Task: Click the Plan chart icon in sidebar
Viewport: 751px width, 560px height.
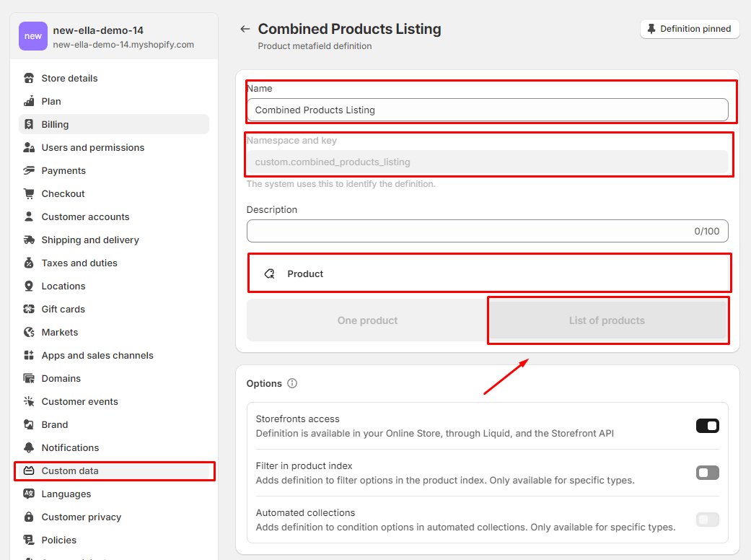Action: pos(29,101)
